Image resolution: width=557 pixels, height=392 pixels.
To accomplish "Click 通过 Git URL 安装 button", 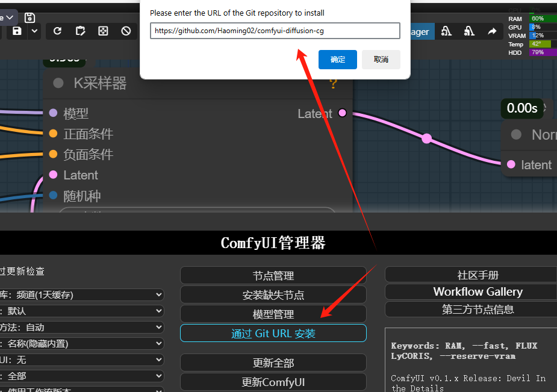I will pos(273,333).
